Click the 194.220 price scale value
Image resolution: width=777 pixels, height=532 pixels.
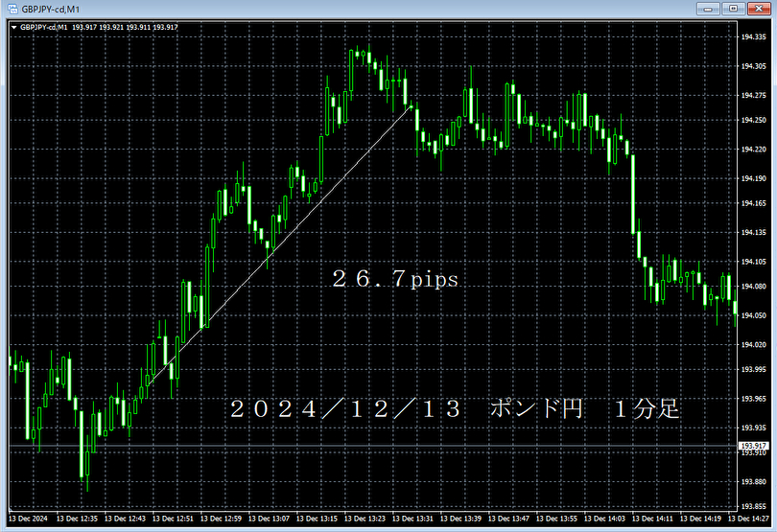pyautogui.click(x=753, y=150)
